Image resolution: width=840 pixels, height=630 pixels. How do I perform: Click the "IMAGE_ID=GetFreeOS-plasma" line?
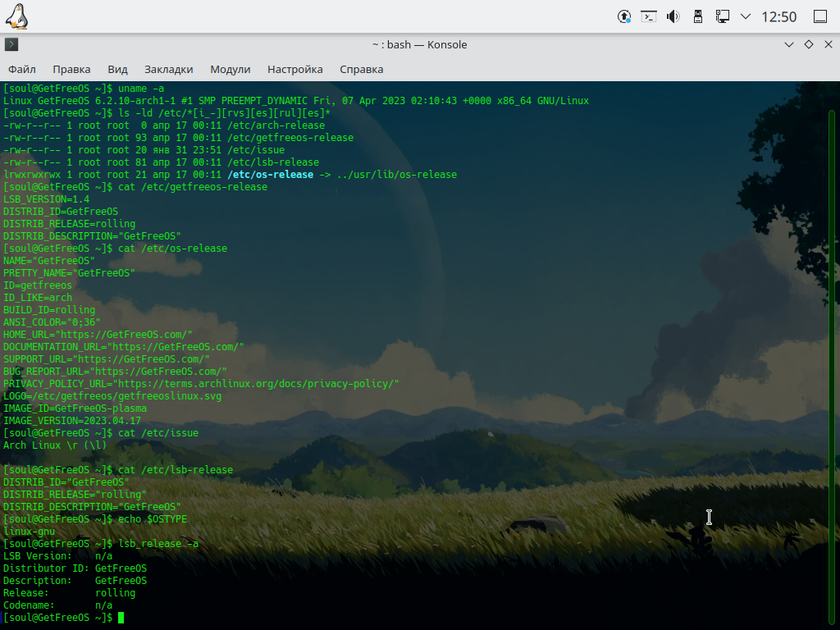tap(75, 409)
